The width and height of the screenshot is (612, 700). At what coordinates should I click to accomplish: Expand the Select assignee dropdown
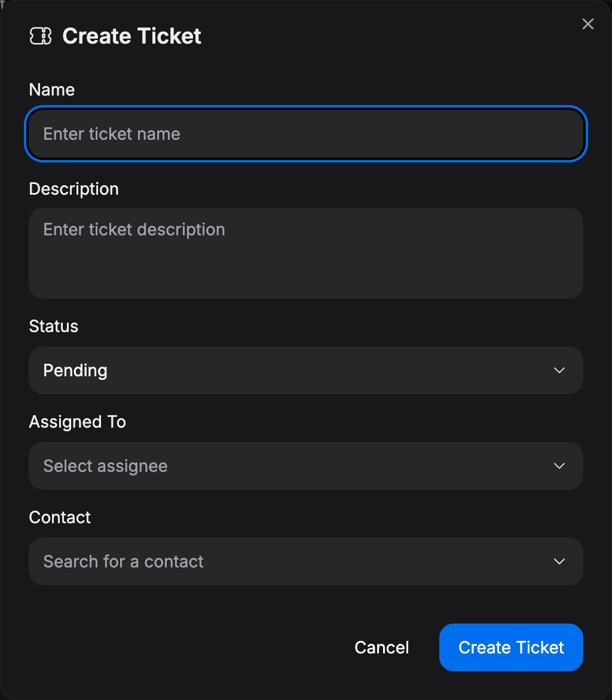(x=306, y=466)
